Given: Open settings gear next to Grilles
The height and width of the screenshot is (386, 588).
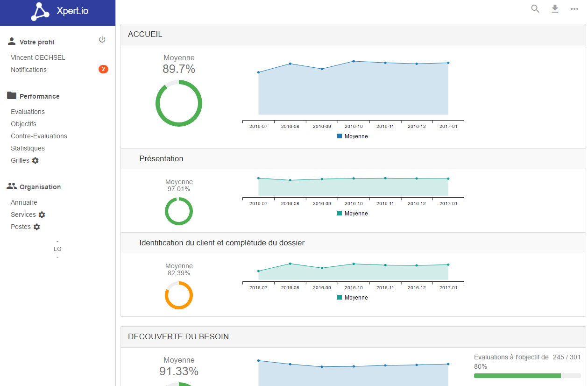Looking at the screenshot, I should tap(35, 160).
